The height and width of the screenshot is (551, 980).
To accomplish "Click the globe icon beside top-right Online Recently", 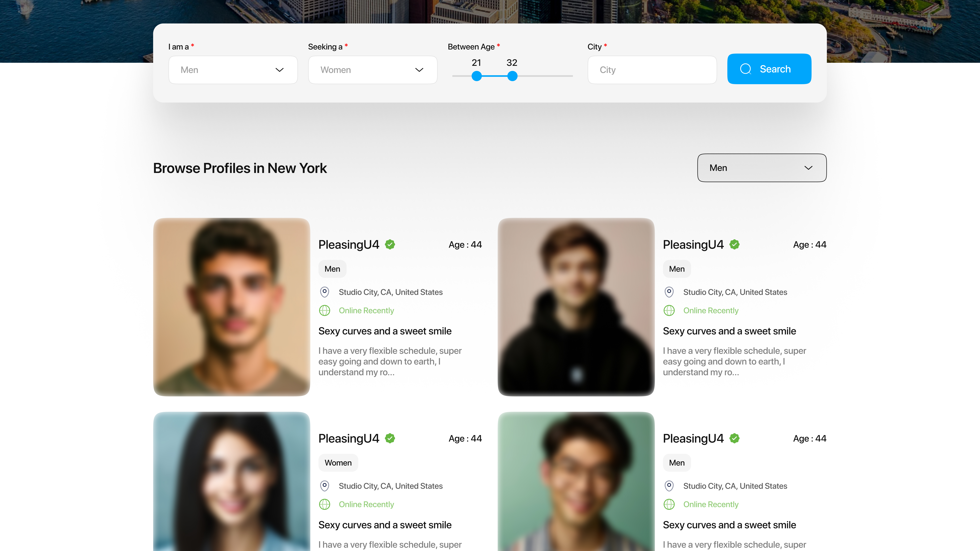I will [x=669, y=311].
